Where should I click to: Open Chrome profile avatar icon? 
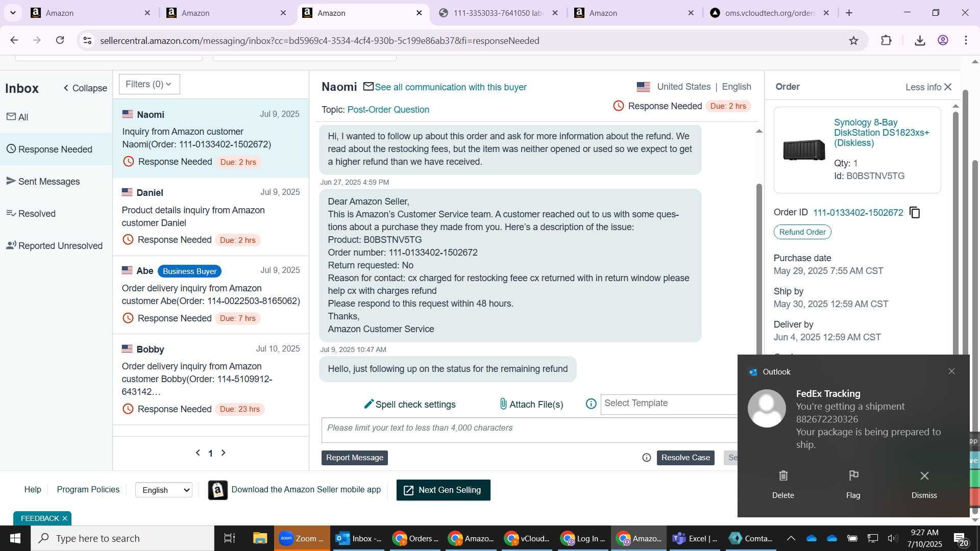coord(943,40)
